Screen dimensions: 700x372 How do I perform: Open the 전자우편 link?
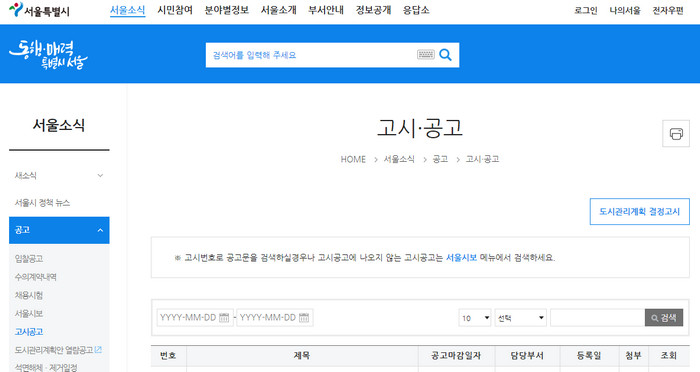(668, 10)
